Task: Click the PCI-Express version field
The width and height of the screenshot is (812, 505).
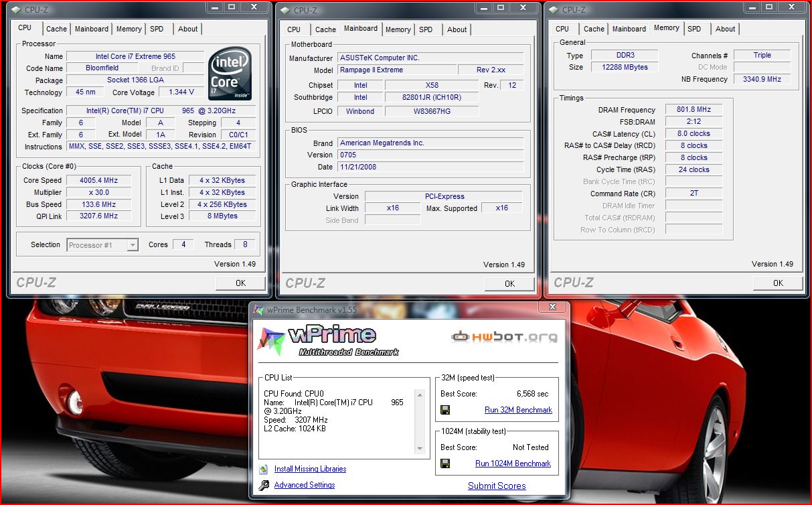Action: point(444,196)
